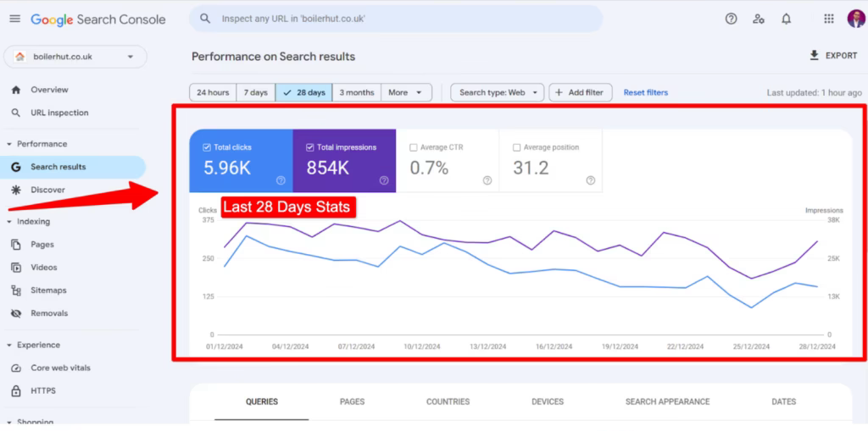Click the Inspect any URL search field
Screen dimensions: 868x431
(x=396, y=19)
